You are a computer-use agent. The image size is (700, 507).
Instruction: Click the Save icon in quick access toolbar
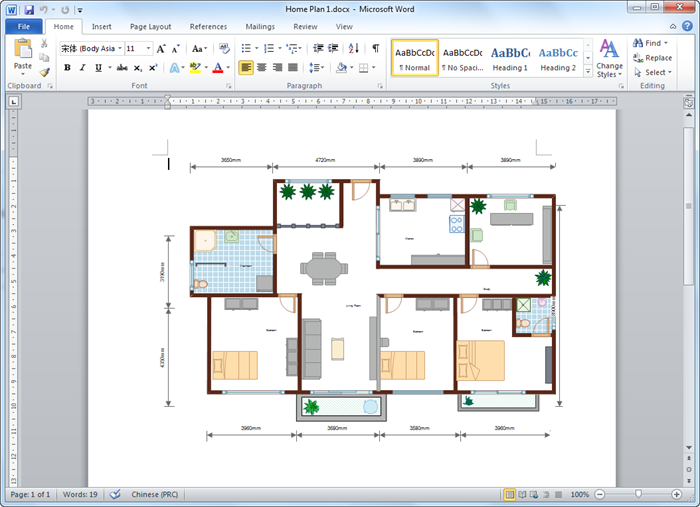29,9
